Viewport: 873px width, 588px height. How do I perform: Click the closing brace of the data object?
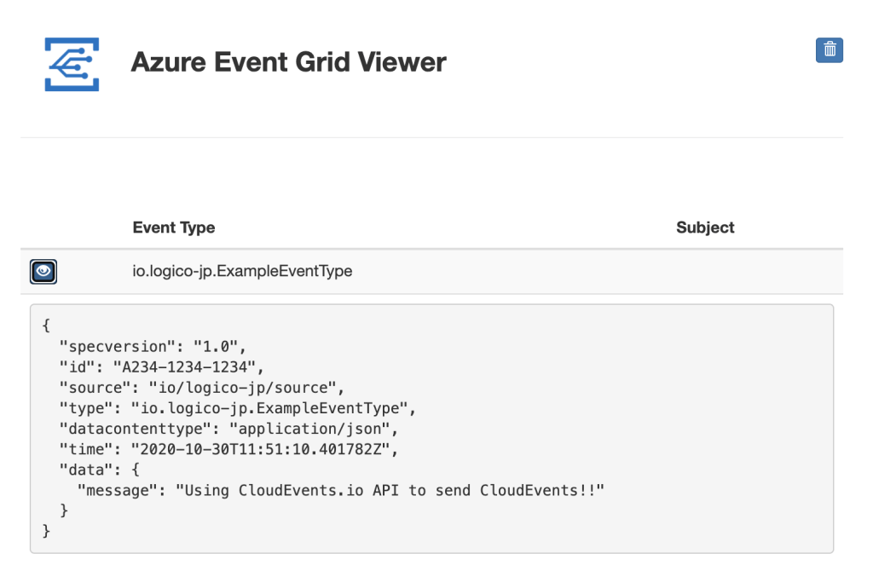coord(64,510)
